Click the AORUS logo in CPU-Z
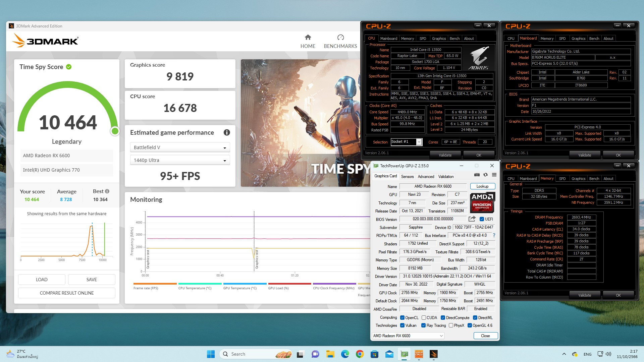Viewport: 644px width, 362px height. [x=479, y=58]
